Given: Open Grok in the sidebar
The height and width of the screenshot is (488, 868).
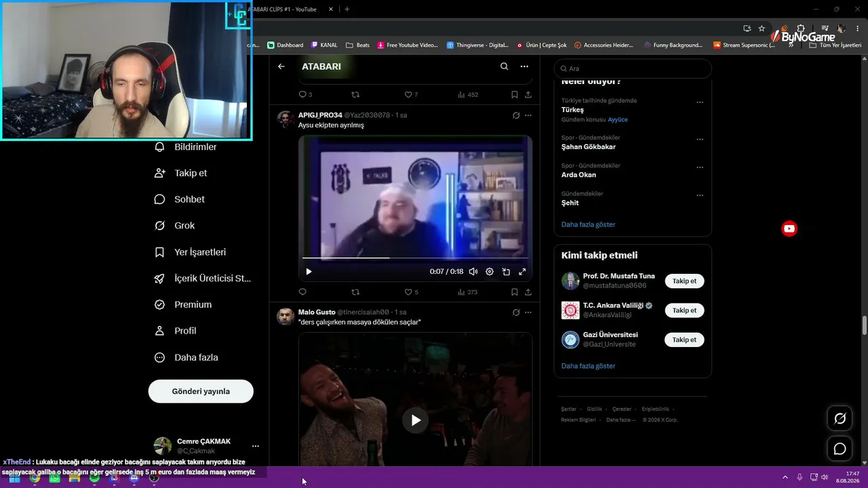Looking at the screenshot, I should click(174, 226).
